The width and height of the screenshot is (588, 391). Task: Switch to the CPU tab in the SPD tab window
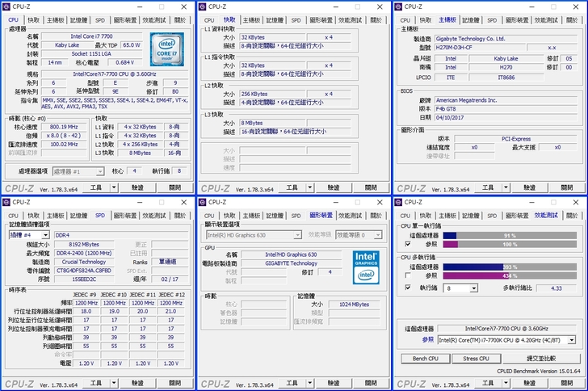pyautogui.click(x=14, y=216)
